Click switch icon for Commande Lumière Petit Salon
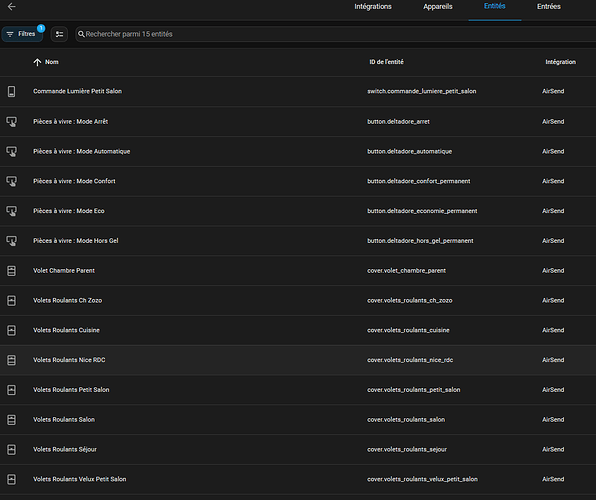The height and width of the screenshot is (500, 596). coord(11,91)
